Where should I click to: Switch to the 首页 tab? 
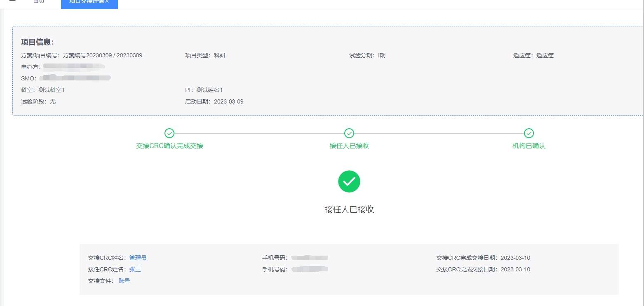39,2
